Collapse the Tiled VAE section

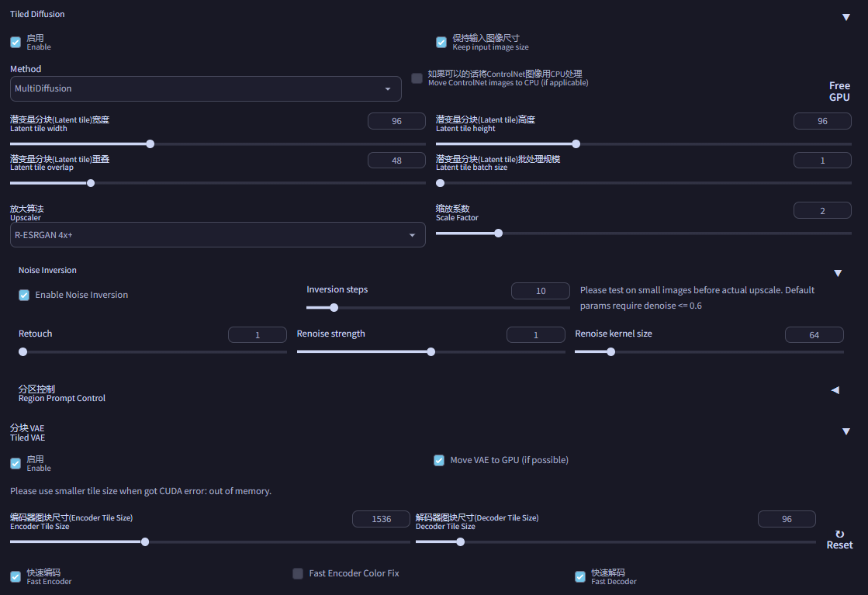846,431
